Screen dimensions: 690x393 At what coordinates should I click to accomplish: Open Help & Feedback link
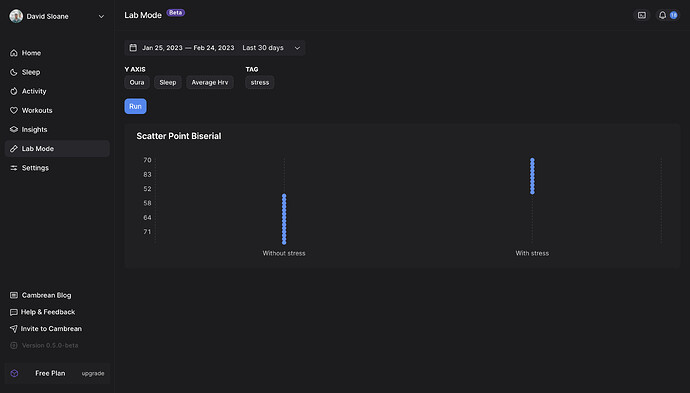48,312
